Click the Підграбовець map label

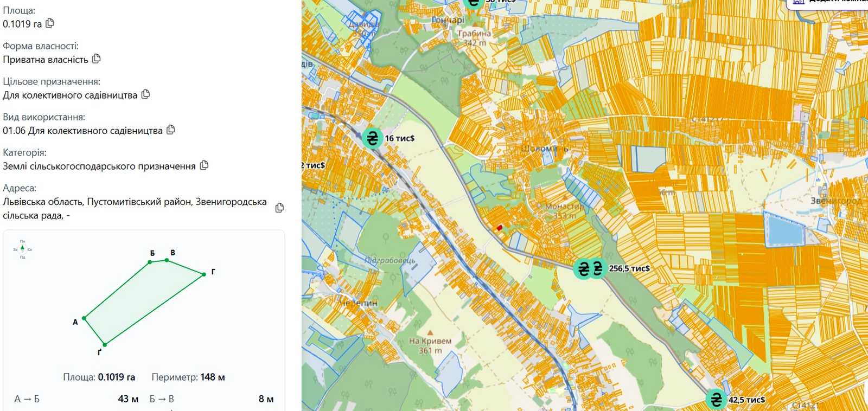390,261
